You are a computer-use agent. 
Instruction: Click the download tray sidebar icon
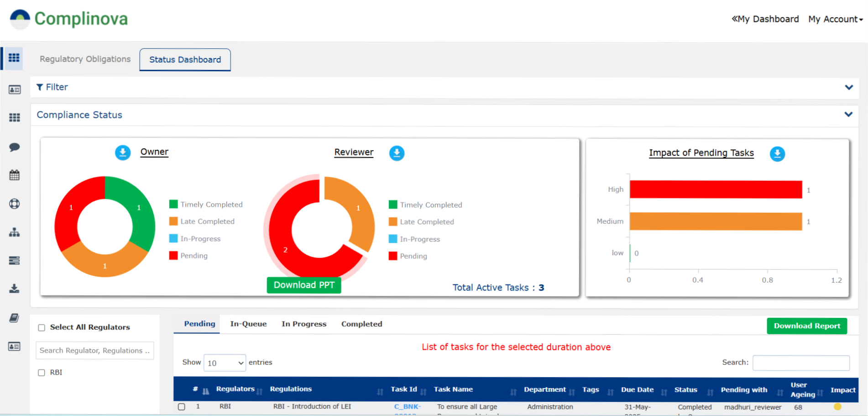point(15,289)
